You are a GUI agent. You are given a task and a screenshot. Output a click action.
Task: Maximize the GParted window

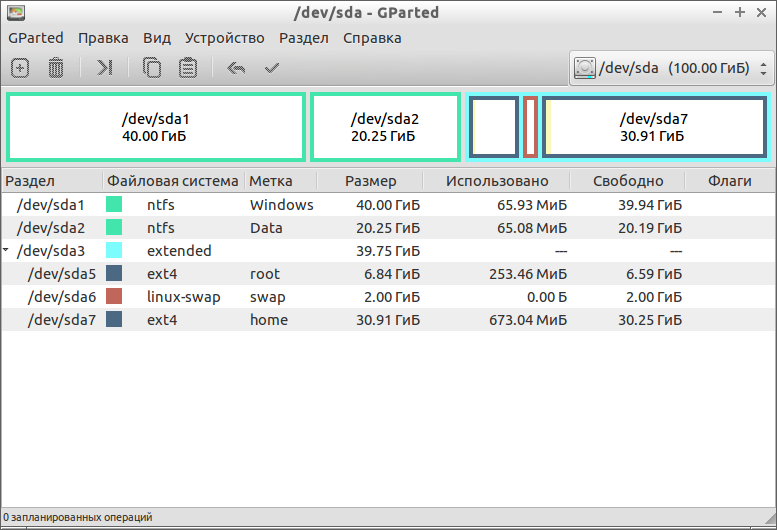click(740, 12)
